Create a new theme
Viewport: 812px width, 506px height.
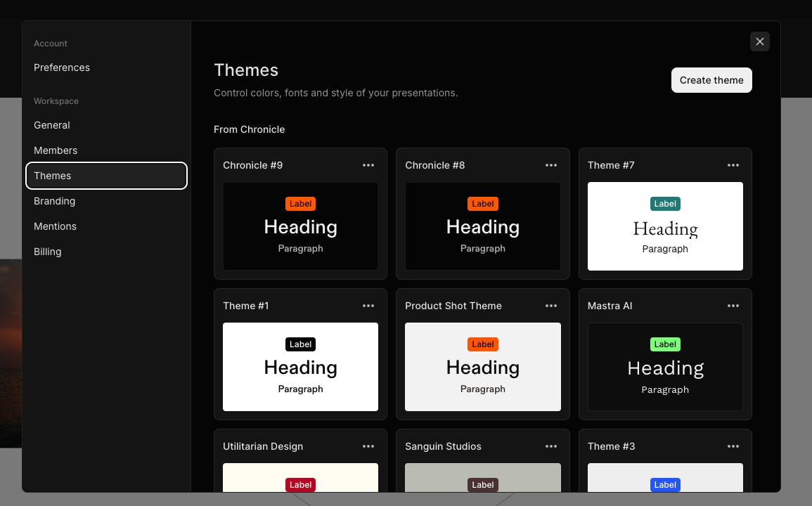711,80
